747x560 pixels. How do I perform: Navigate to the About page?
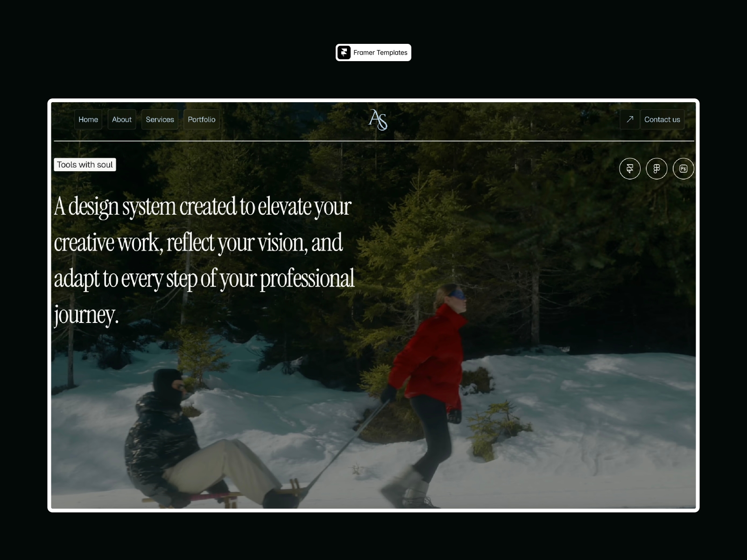coord(122,119)
